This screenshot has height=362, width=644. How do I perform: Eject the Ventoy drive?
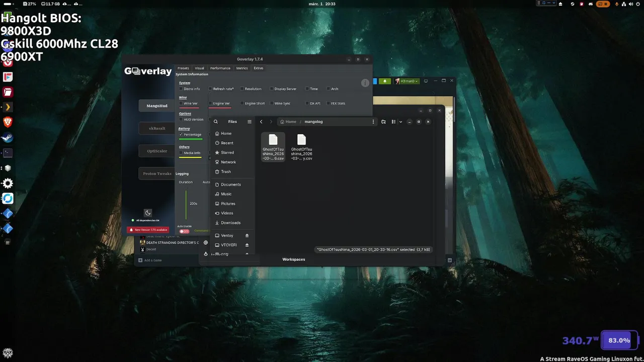[247, 235]
